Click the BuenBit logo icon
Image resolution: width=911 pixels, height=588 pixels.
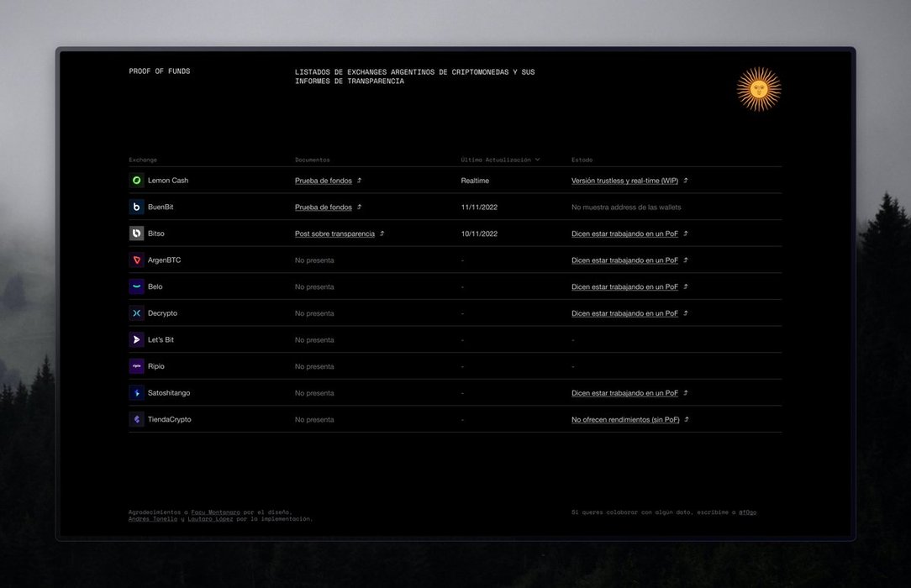[137, 207]
